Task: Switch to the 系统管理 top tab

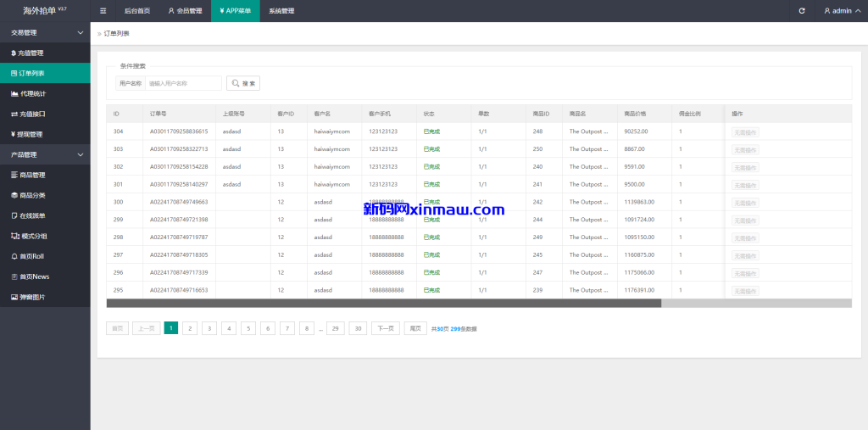Action: [281, 11]
